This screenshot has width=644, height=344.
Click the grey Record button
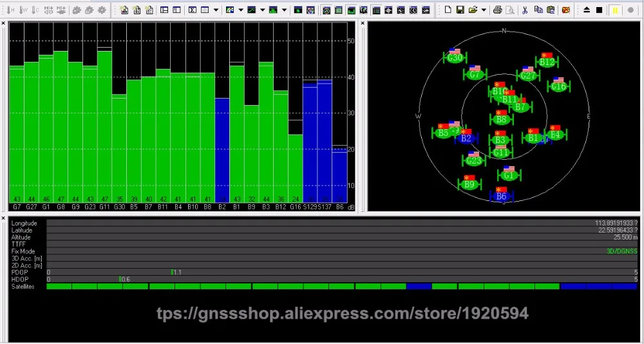[x=631, y=10]
